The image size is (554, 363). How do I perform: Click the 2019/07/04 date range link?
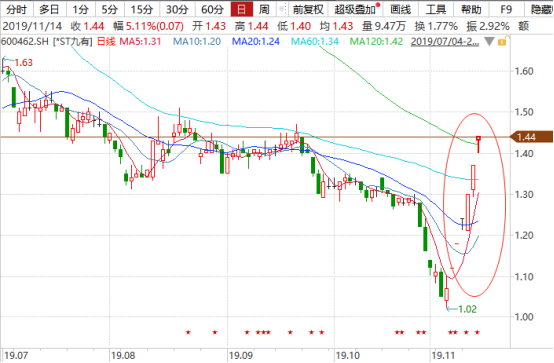(x=445, y=42)
